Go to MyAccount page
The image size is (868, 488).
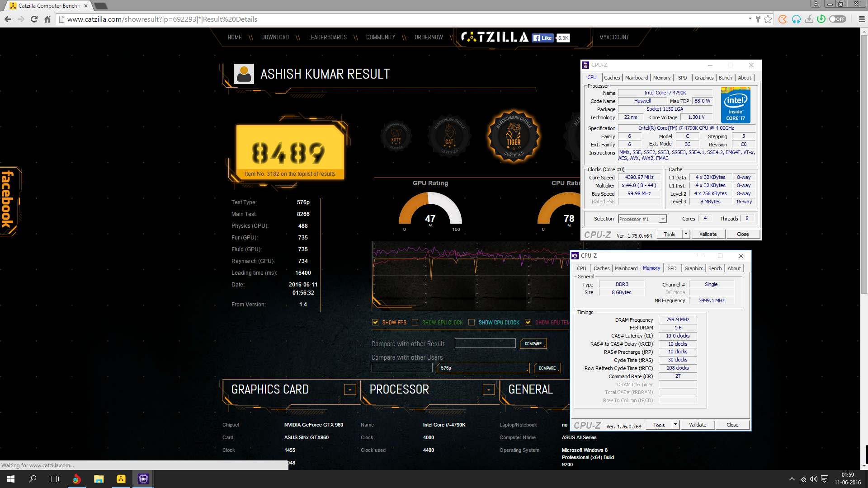614,38
